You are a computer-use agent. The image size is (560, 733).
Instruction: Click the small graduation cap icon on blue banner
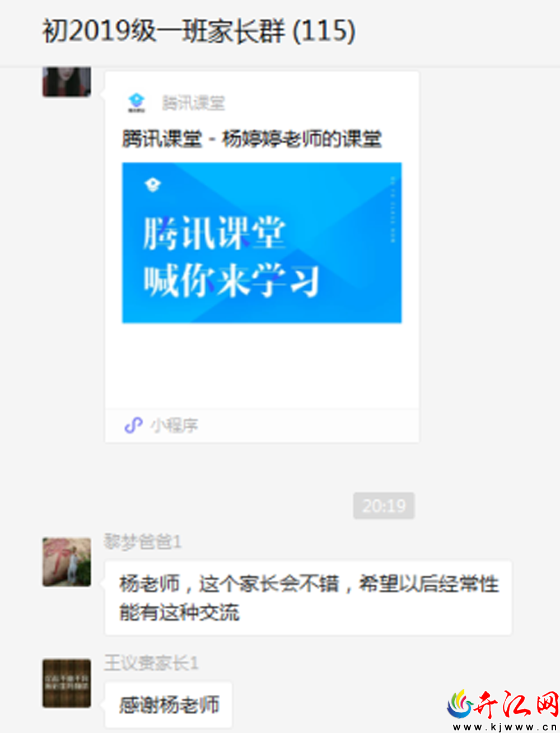click(152, 185)
